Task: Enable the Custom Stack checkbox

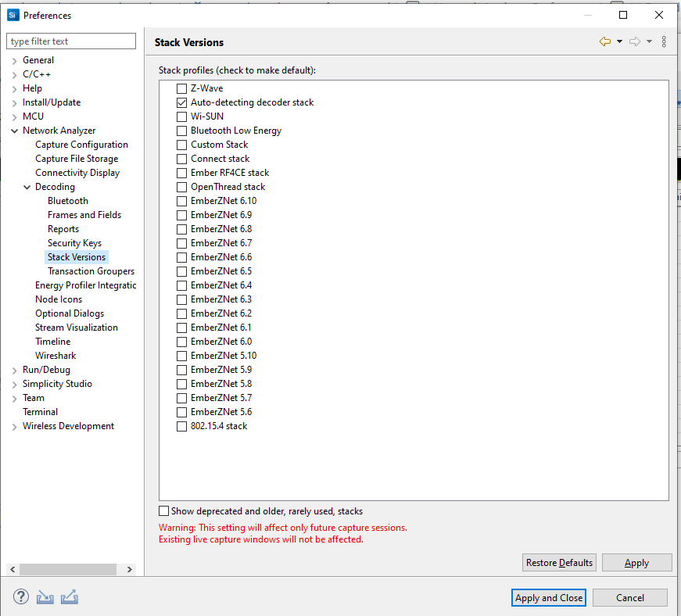Action: (x=181, y=145)
